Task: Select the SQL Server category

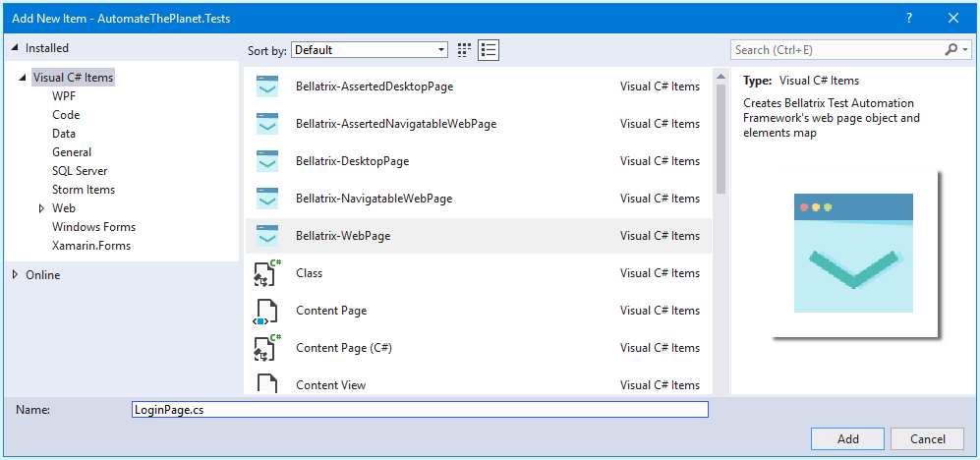Action: point(80,171)
